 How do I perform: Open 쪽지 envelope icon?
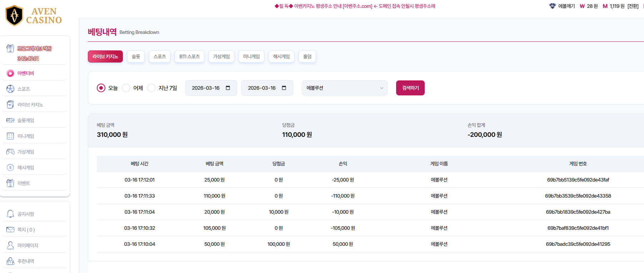pyautogui.click(x=10, y=230)
